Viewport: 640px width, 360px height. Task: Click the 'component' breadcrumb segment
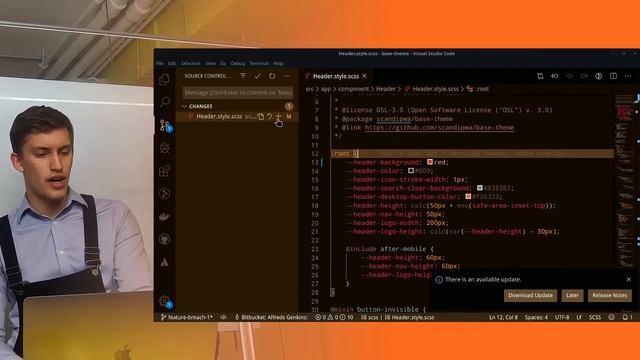pyautogui.click(x=353, y=89)
